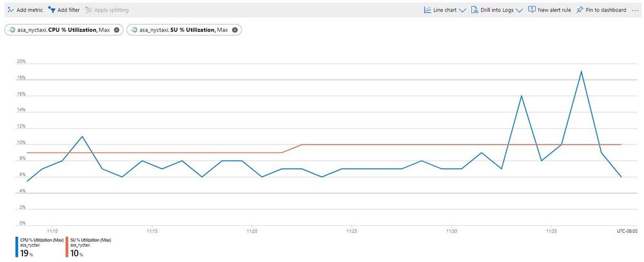
Task: Click the 0% y-axis label
Action: pos(23,223)
